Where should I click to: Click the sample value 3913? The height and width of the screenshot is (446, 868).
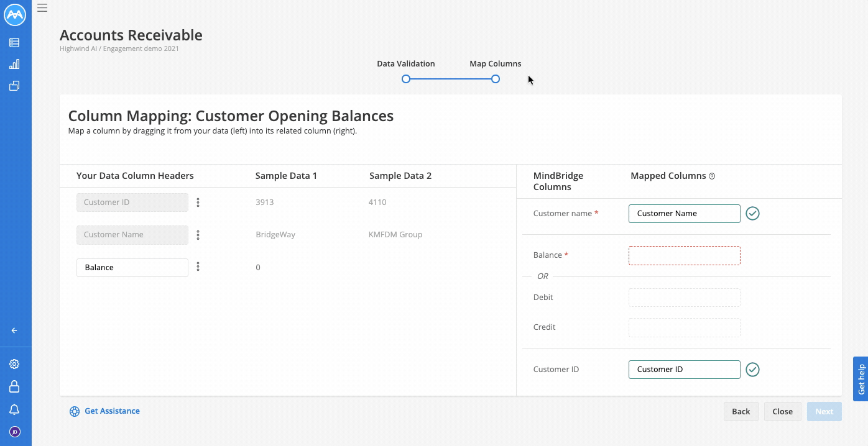pos(265,203)
